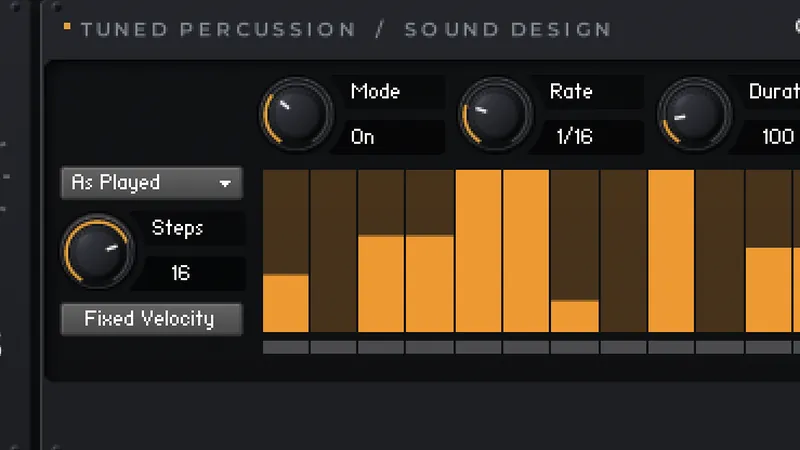
Task: Toggle the grey button below step one
Action: pyautogui.click(x=286, y=348)
